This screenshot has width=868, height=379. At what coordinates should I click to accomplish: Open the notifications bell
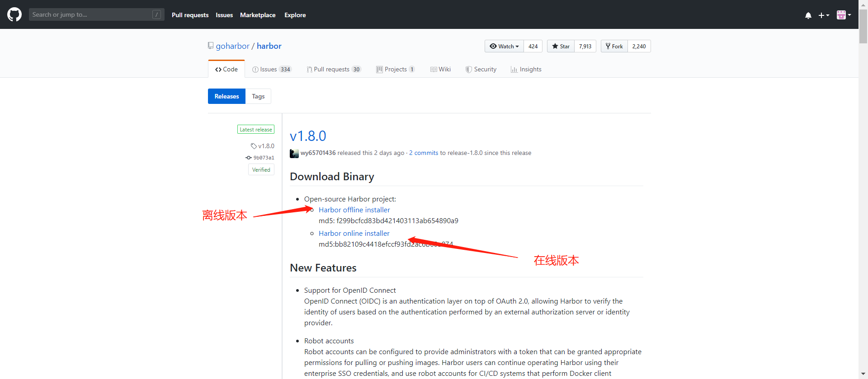pos(808,15)
